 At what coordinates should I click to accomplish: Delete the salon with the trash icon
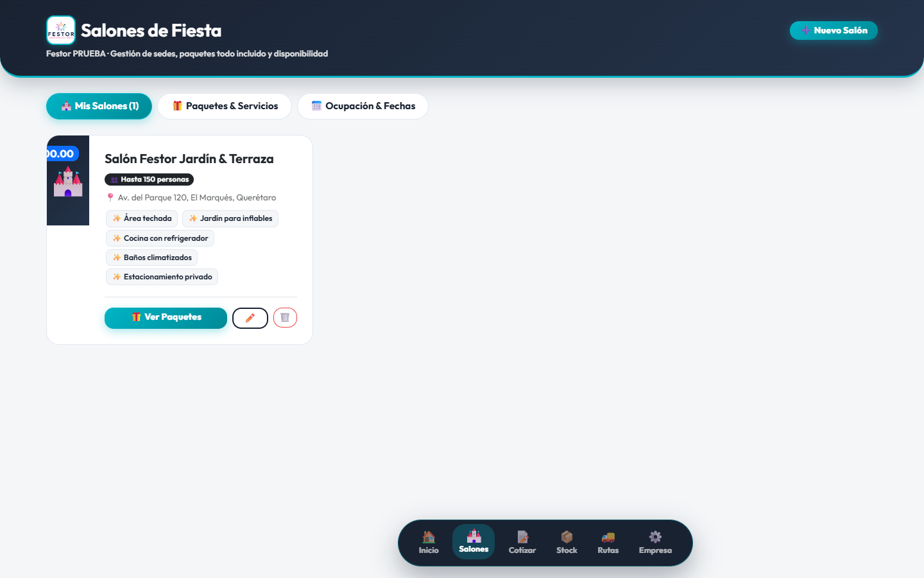click(285, 318)
